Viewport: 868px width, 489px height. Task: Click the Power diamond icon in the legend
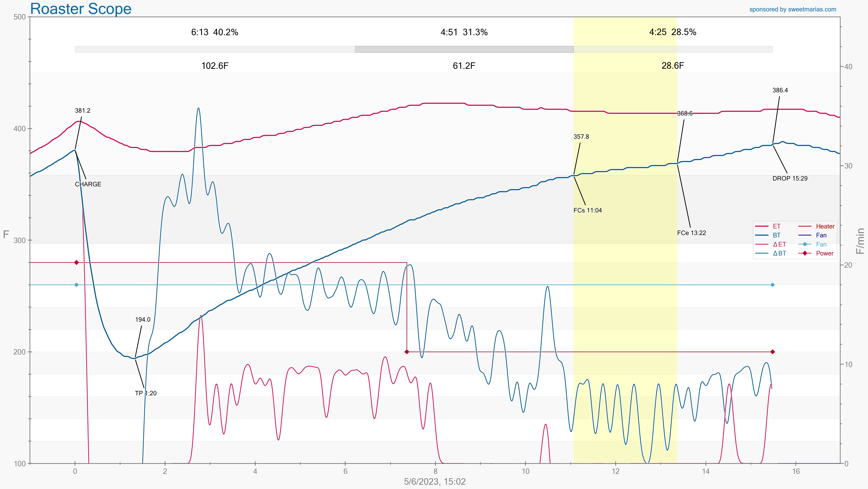tap(805, 253)
